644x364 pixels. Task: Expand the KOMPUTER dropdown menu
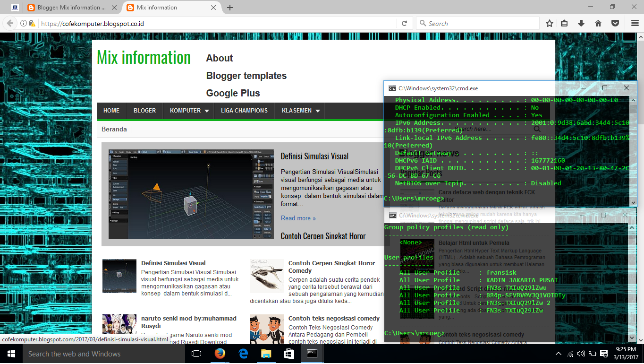coord(189,111)
